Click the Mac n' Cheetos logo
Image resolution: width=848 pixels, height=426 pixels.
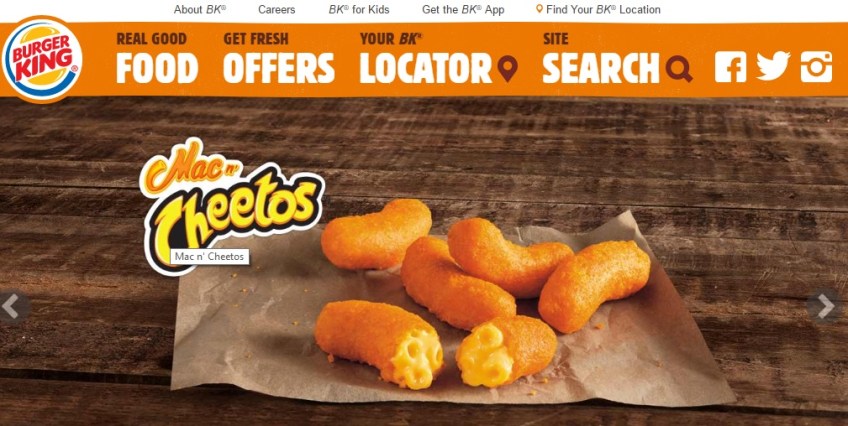coord(231,205)
